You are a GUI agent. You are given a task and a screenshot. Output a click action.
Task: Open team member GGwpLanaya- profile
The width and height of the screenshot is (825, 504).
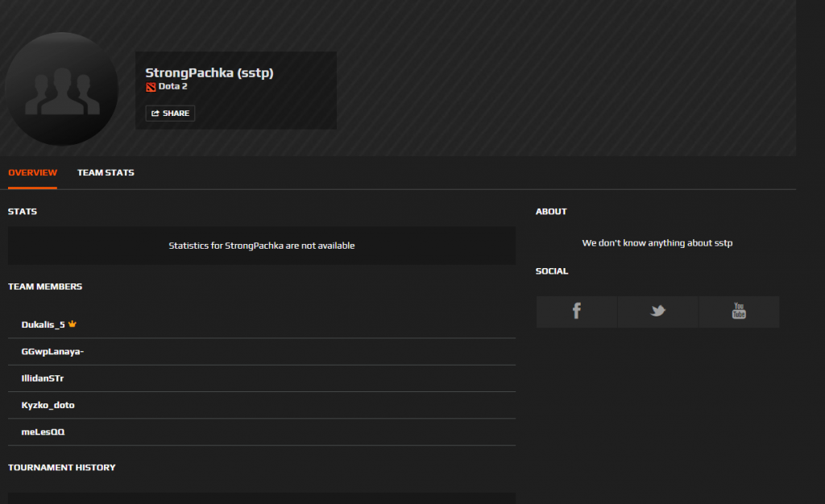click(52, 351)
